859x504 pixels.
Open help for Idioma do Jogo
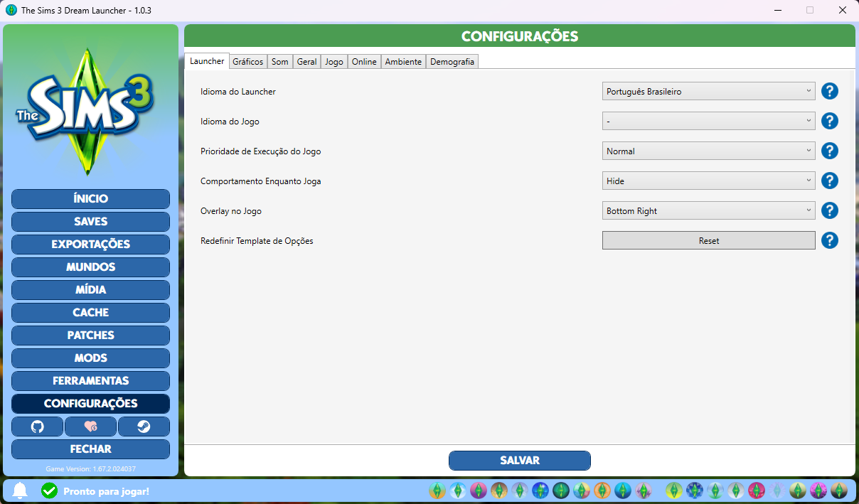pyautogui.click(x=830, y=121)
